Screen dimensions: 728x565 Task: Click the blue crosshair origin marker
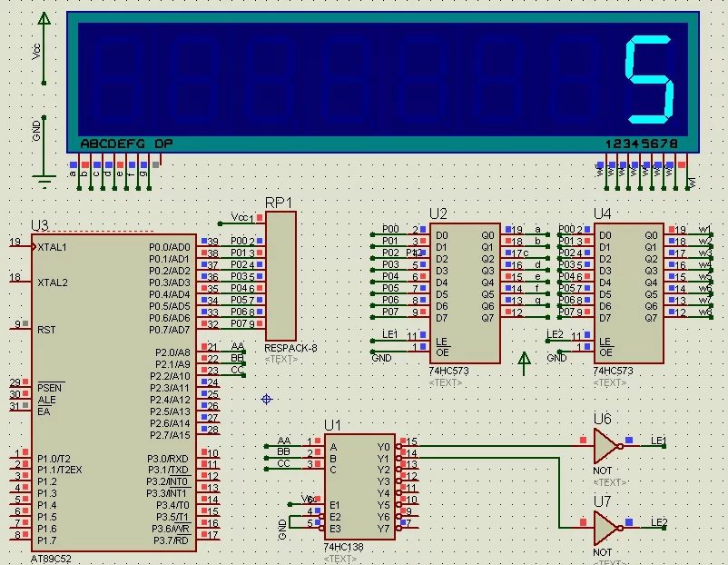[267, 399]
